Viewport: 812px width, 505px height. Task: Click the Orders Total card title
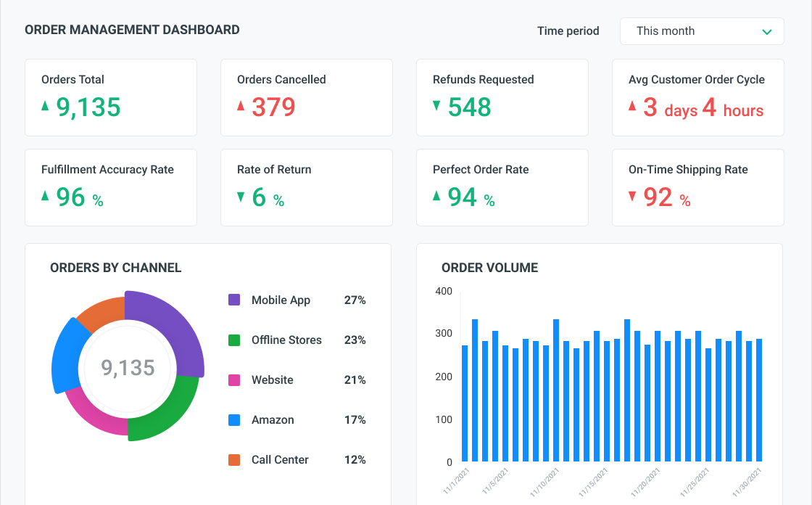pyautogui.click(x=72, y=80)
